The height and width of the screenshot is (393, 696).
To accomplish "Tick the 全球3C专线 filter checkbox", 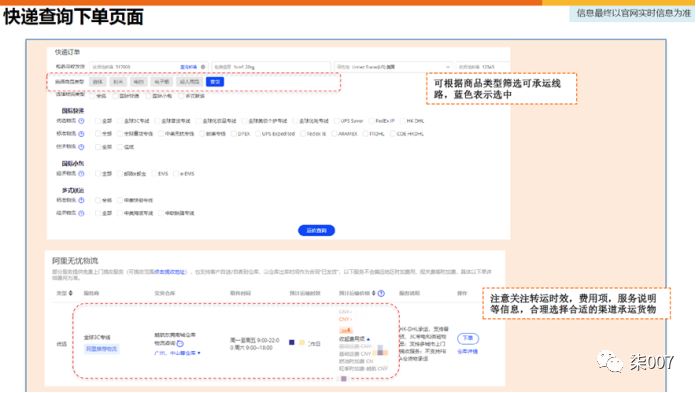I will point(120,121).
